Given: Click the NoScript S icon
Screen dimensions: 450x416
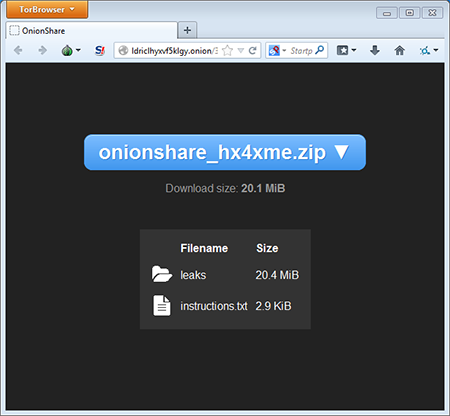Looking at the screenshot, I should point(100,50).
